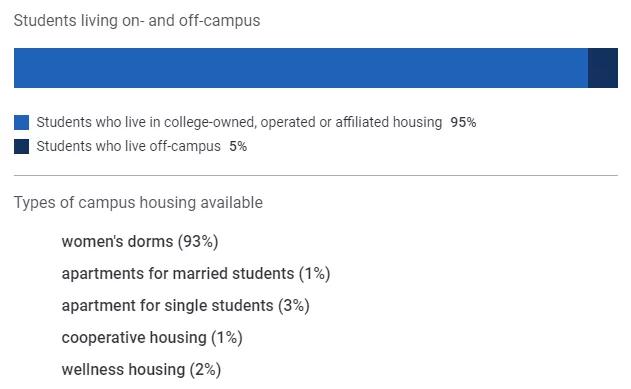Click the (3%) figure beside single students apartment
The width and height of the screenshot is (631, 389).
click(x=294, y=306)
